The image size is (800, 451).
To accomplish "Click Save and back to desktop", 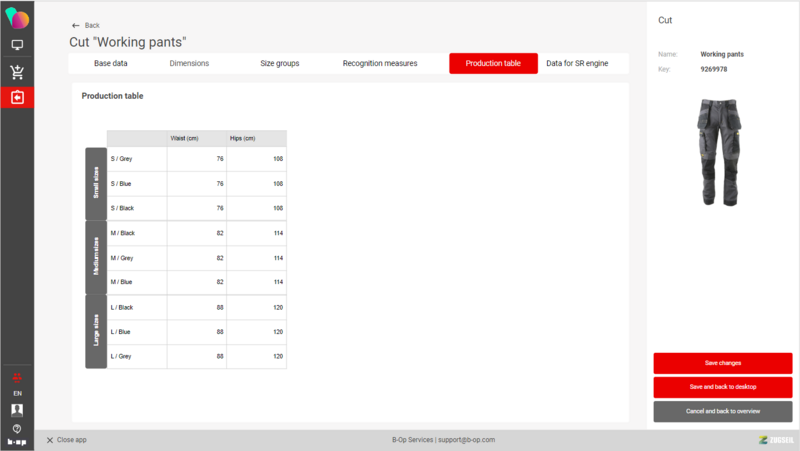I will click(x=722, y=387).
